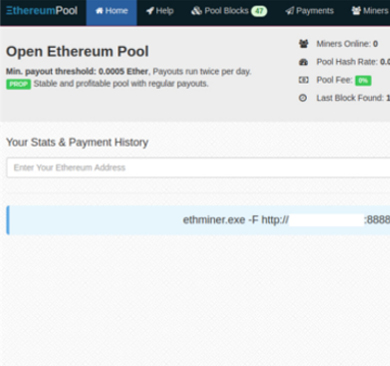Screen dimensions: 390x366
Task: Click the rocket icon beside Help
Action: click(x=150, y=11)
